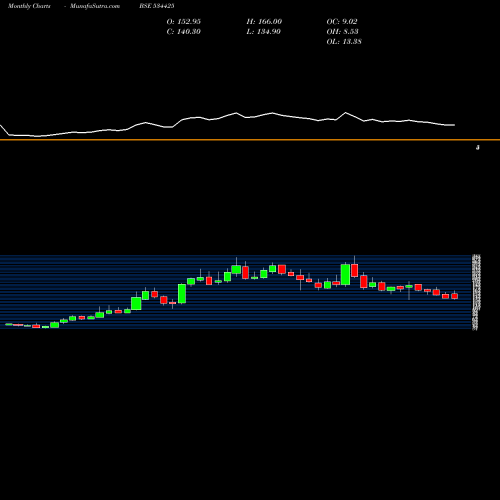Click the 'OH: 8.53' value
This screenshot has height=500, width=500.
click(x=343, y=32)
